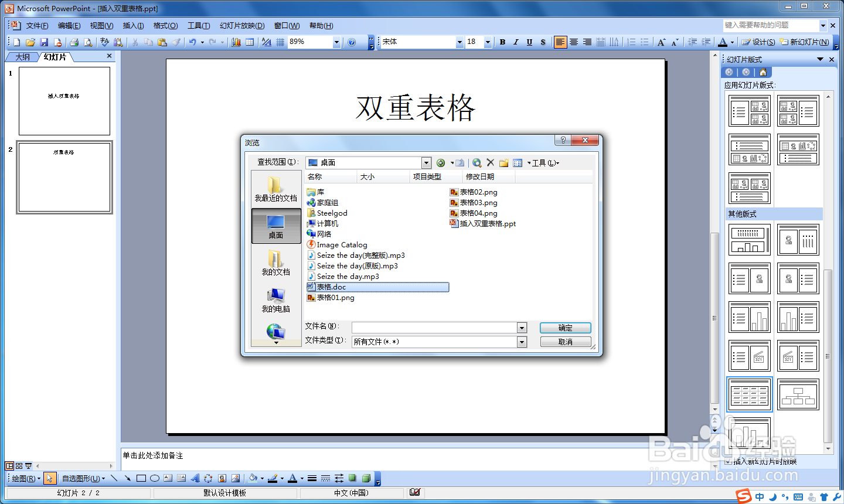Click the 3-D Style icon
This screenshot has width=844, height=504.
(x=366, y=478)
